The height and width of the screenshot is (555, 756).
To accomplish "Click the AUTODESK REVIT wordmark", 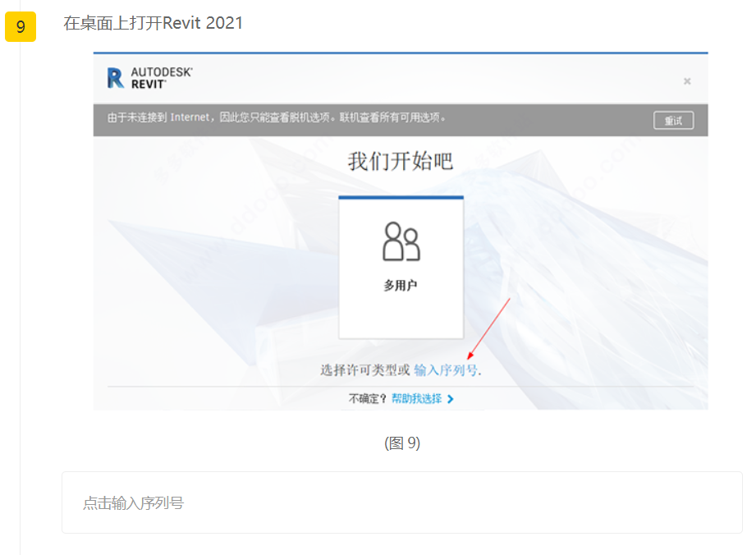I will tap(161, 78).
